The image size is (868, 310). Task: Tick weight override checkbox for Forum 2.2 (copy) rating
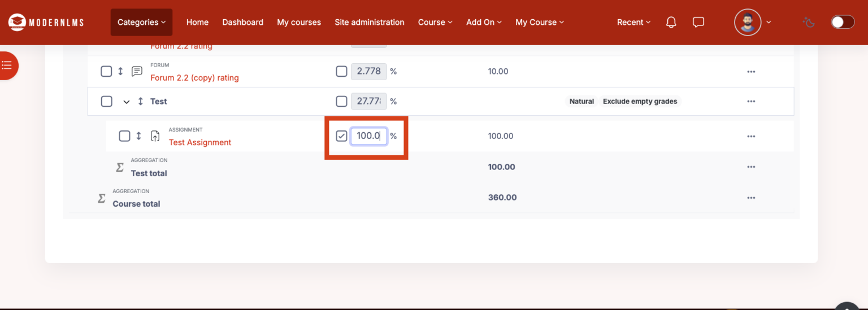click(x=341, y=72)
